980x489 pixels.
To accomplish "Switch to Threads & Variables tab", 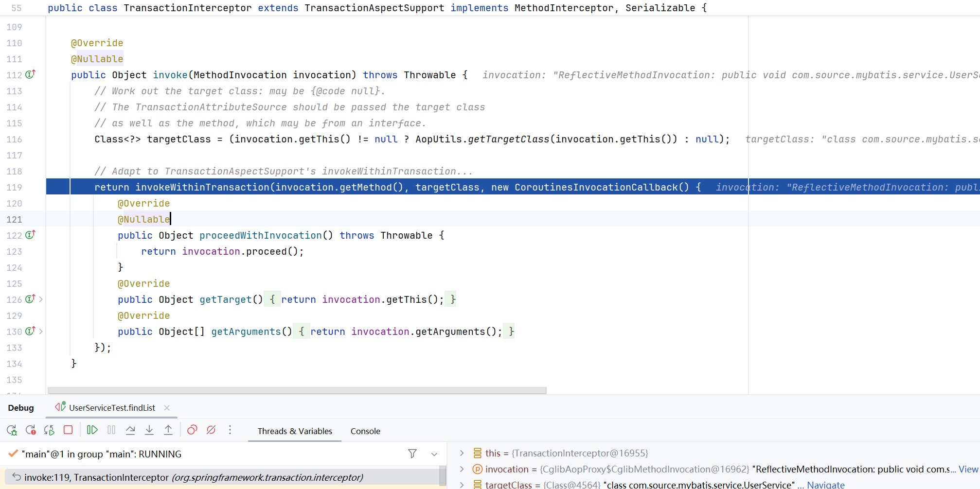I will tap(295, 431).
